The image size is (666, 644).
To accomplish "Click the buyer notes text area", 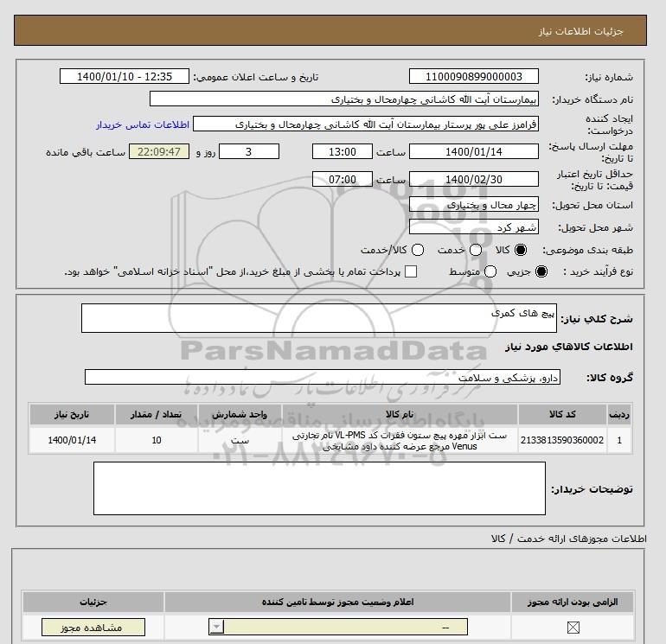I will [x=319, y=488].
